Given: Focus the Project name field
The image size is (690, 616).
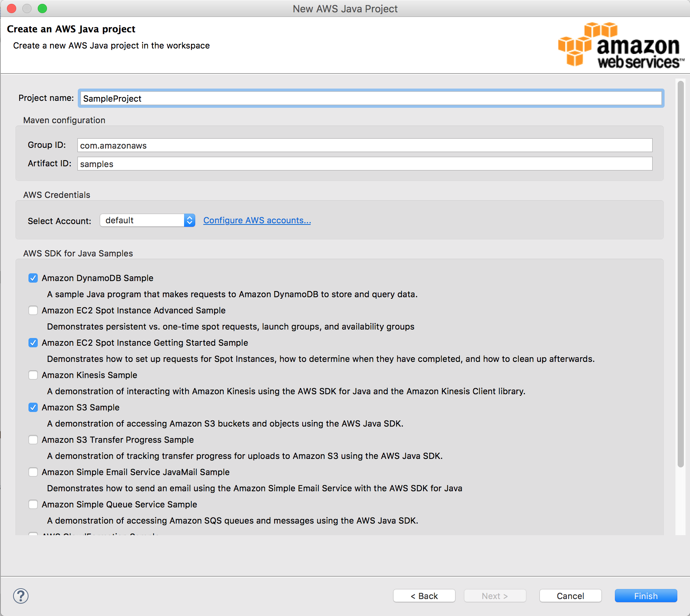Looking at the screenshot, I should 371,99.
